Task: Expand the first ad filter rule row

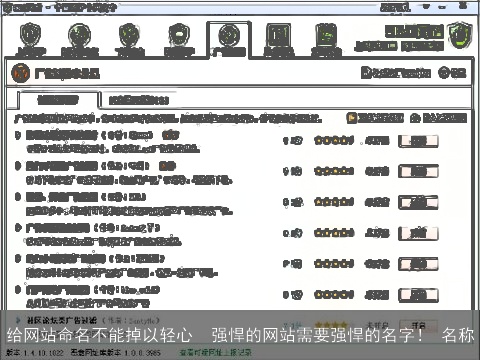Action: tap(18, 135)
